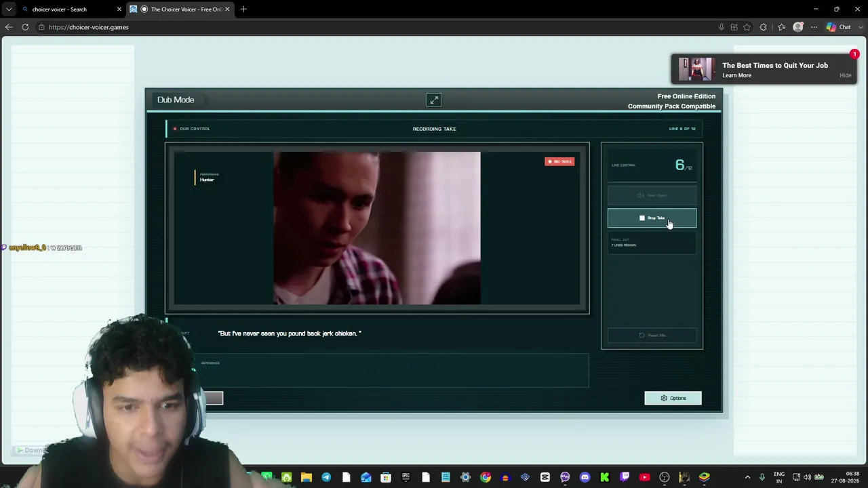The image size is (868, 488).
Task: Open Twitch from the taskbar
Action: point(625,478)
